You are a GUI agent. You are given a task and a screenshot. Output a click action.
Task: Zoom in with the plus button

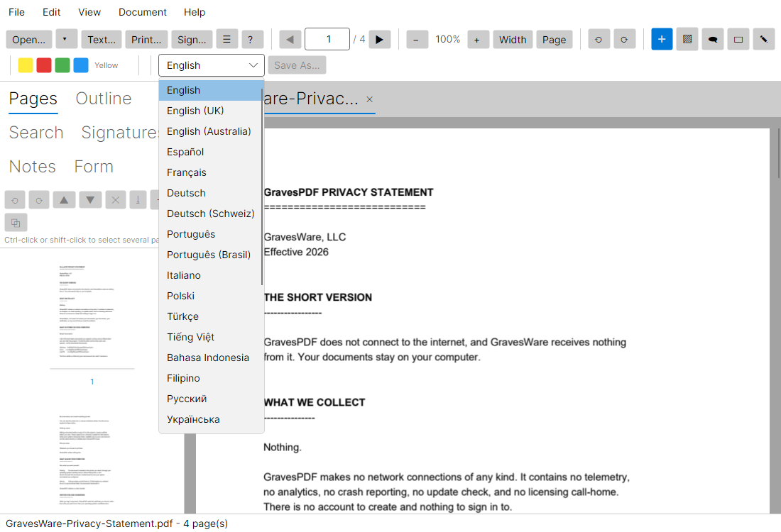pos(478,39)
